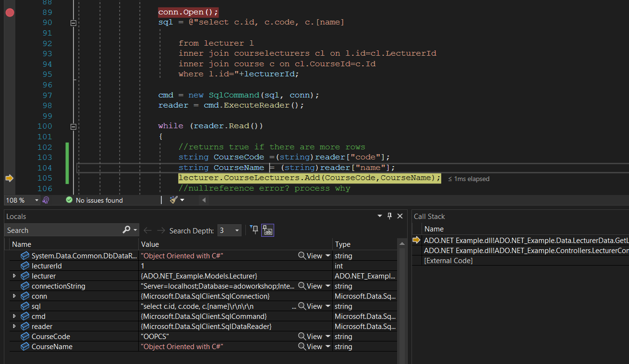Select the LecturerData.GetL call stack frame
Image resolution: width=629 pixels, height=364 pixels.
(526, 240)
